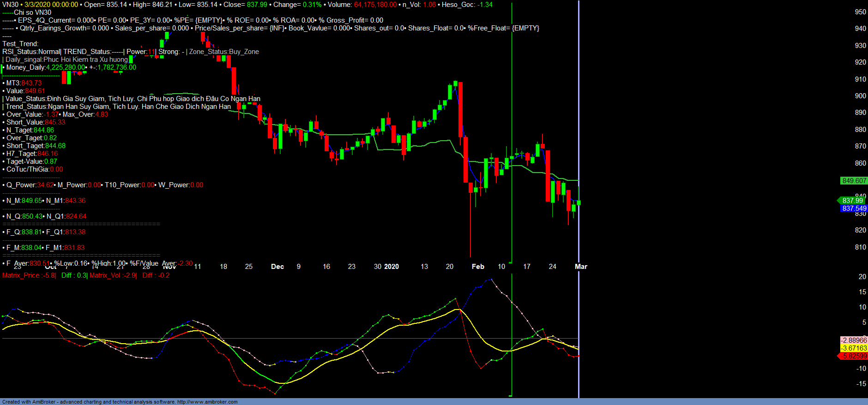Image resolution: width=868 pixels, height=405 pixels.
Task: Click the yellow -3.67163 indicator label
Action: point(854,348)
